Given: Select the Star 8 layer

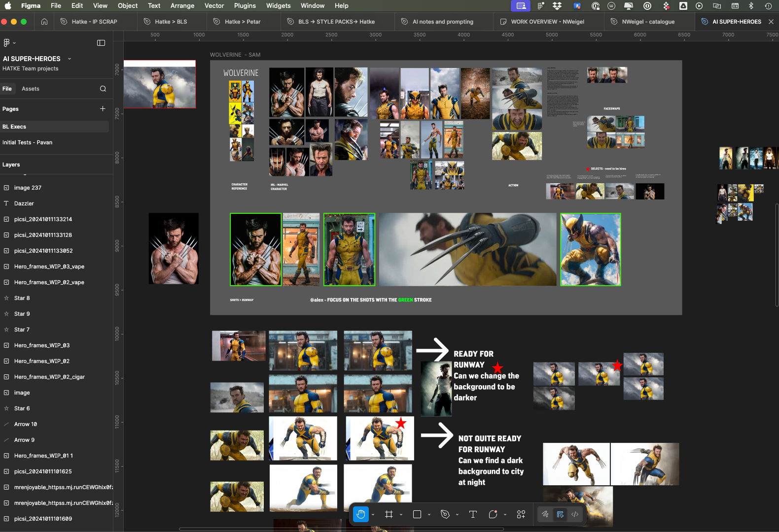Looking at the screenshot, I should tap(56, 298).
